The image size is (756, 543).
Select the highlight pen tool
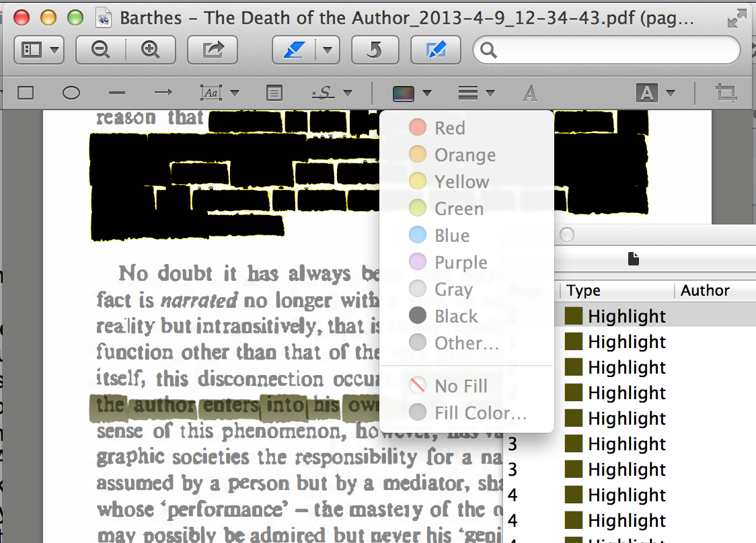click(294, 50)
